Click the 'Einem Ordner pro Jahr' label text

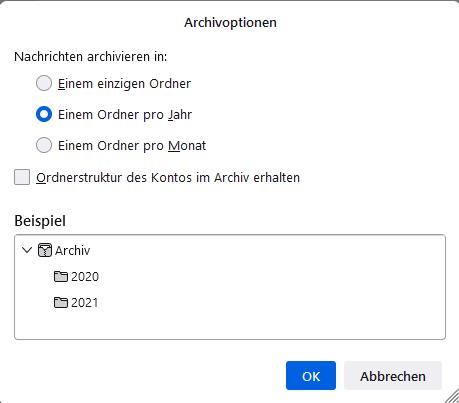[125, 115]
